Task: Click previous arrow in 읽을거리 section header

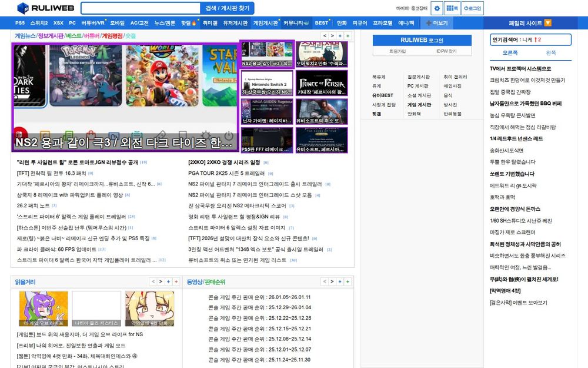Action: (x=153, y=281)
